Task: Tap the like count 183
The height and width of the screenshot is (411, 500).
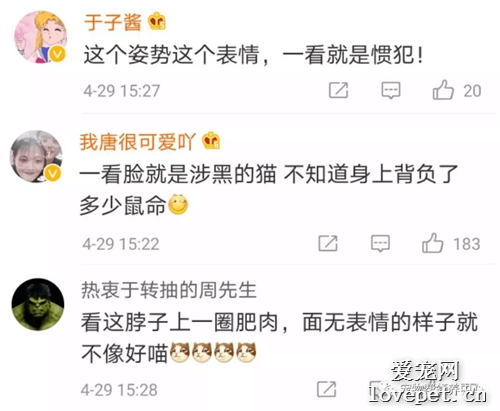Action: pos(467,244)
